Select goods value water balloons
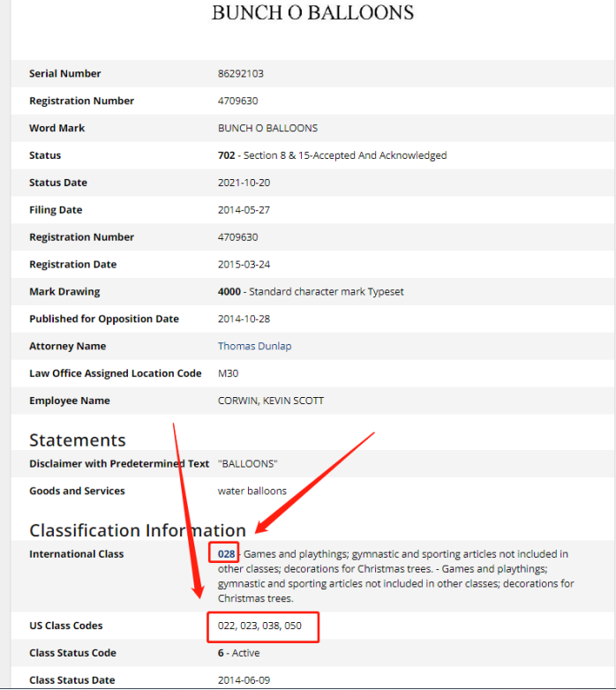The width and height of the screenshot is (616, 690). (x=252, y=491)
